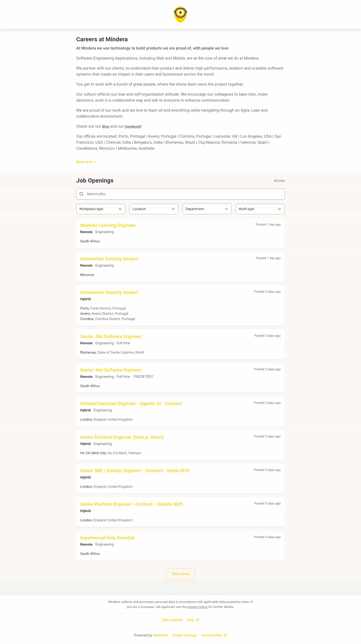Open Senior .Net Software Engineer 19BC8F7B37 job
361x644 pixels.
pos(111,370)
